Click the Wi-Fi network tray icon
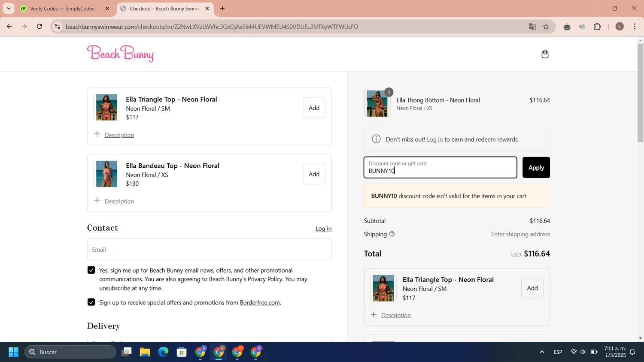644x362 pixels. point(574,352)
